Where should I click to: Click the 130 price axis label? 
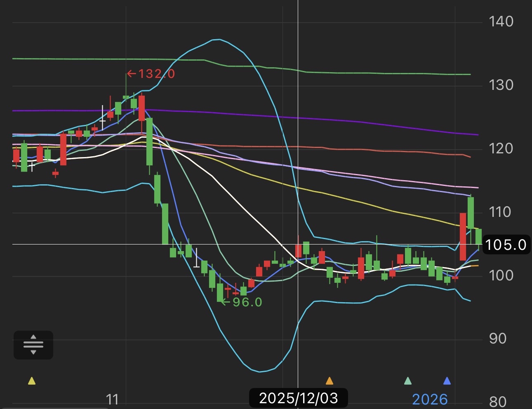click(x=501, y=85)
